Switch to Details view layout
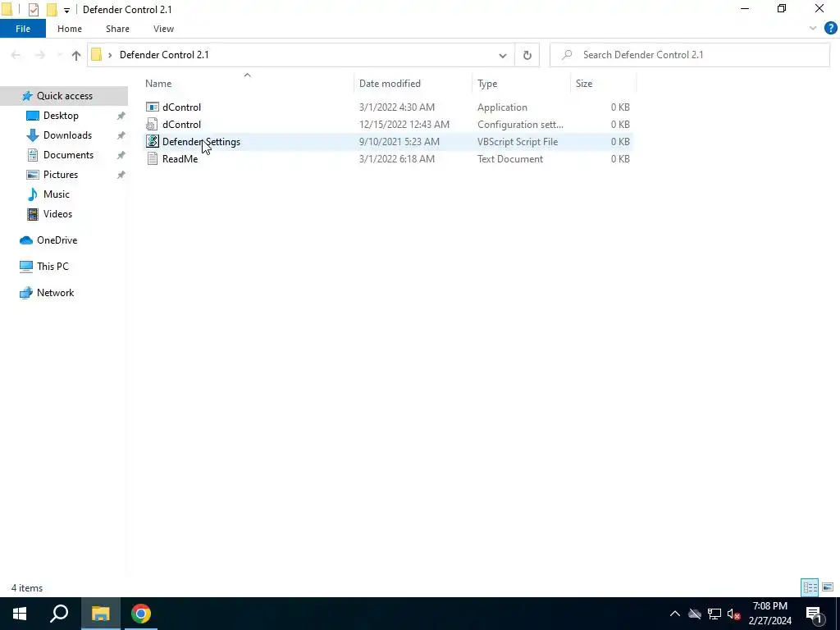The image size is (840, 630). tap(810, 587)
